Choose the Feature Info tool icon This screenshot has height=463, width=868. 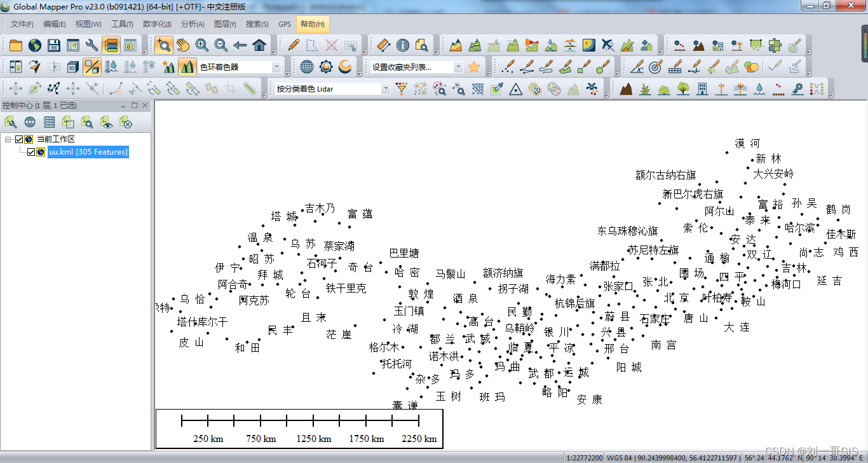[x=402, y=45]
